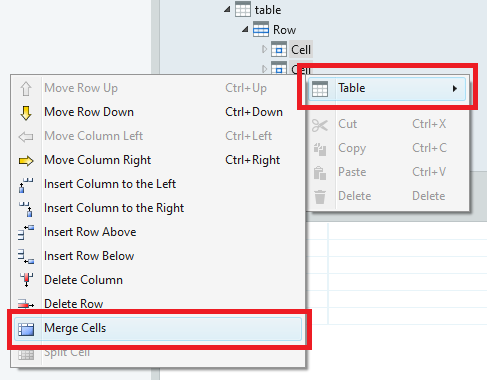Image resolution: width=487 pixels, height=380 pixels.
Task: Expand the first Cell tree node
Action: click(x=264, y=49)
